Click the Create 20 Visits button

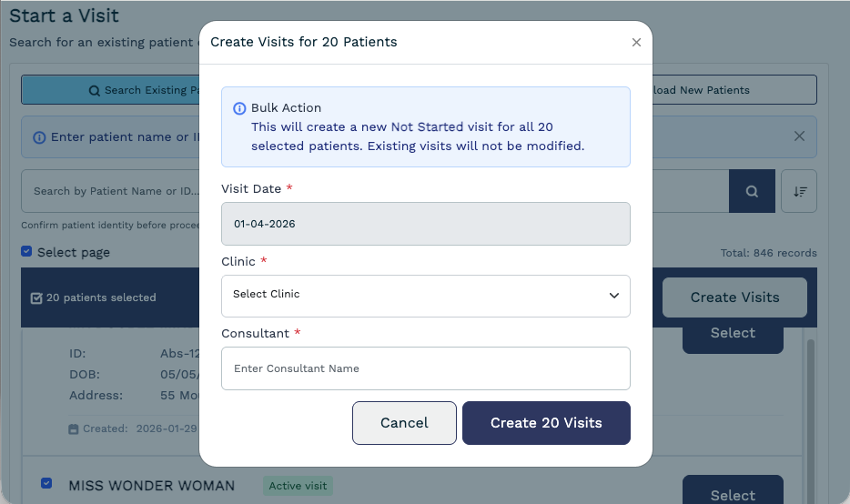tap(546, 423)
